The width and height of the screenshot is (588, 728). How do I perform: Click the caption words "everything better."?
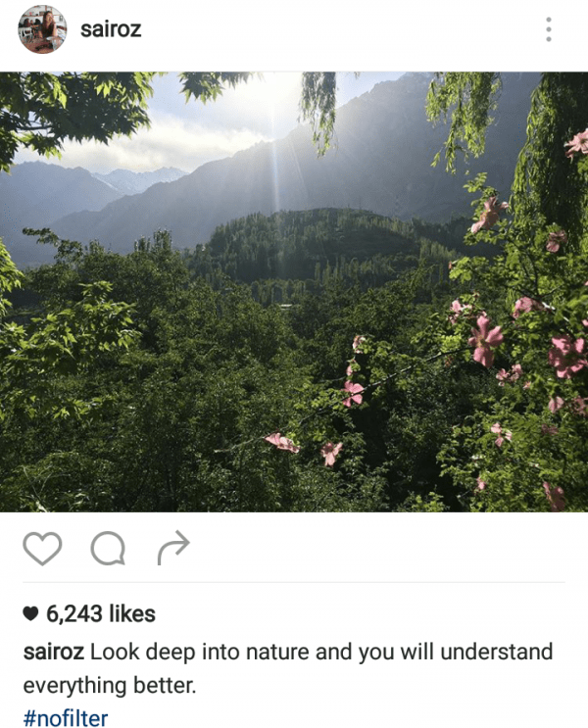(x=110, y=685)
